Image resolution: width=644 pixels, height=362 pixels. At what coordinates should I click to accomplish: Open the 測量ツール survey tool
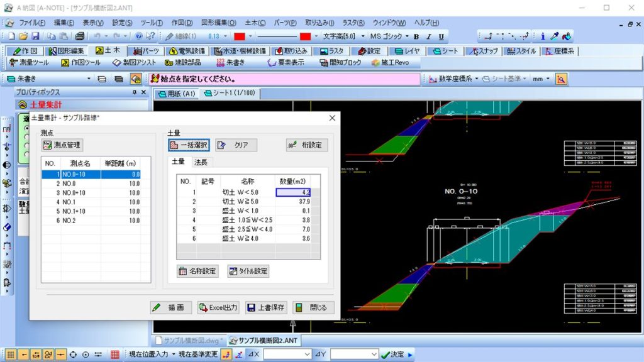click(29, 63)
